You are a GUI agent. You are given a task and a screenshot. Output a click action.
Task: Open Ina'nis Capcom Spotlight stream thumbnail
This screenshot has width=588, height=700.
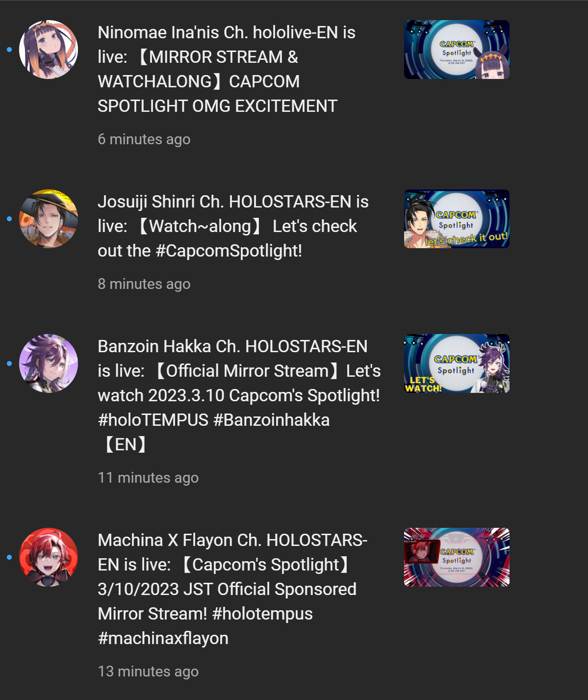coord(457,50)
